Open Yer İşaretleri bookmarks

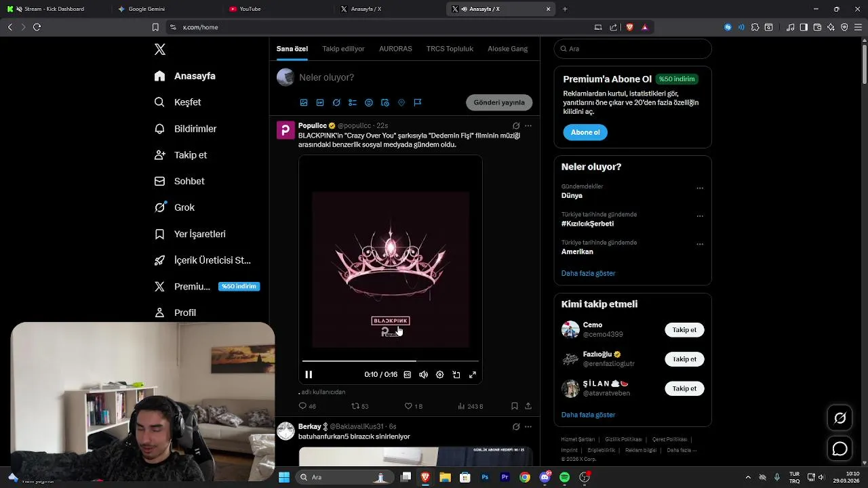click(x=190, y=234)
